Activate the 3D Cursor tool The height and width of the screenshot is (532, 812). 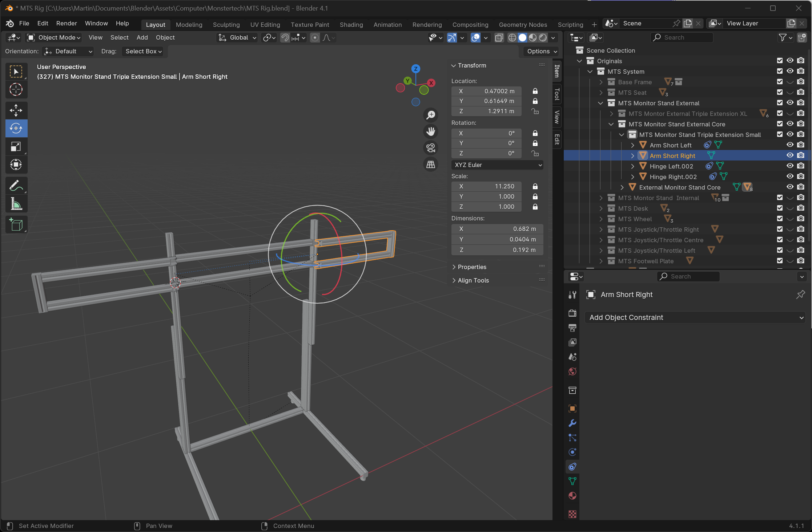16,89
